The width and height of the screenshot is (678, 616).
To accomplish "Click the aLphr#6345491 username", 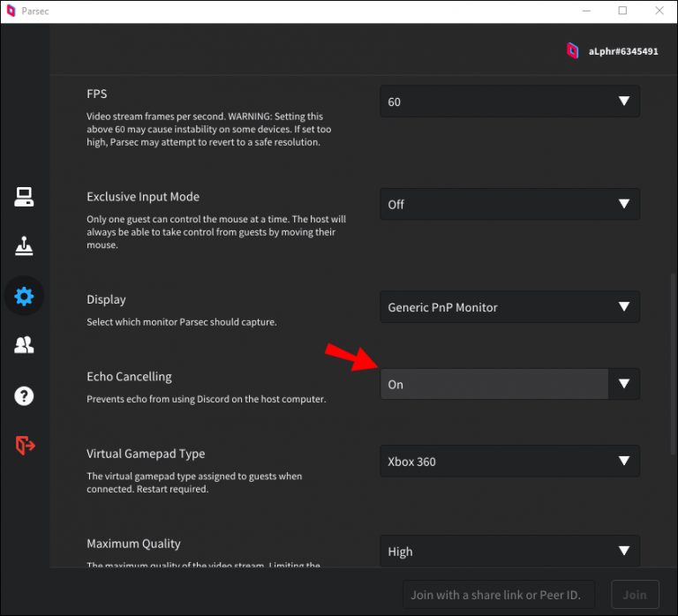I will [623, 51].
